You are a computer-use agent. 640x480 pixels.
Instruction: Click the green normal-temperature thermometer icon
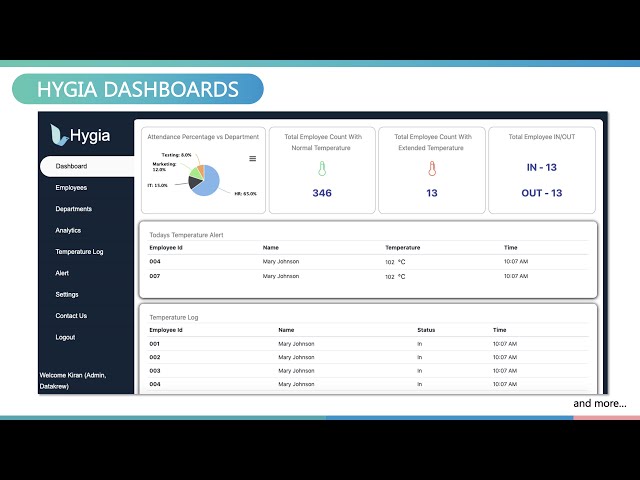(322, 169)
